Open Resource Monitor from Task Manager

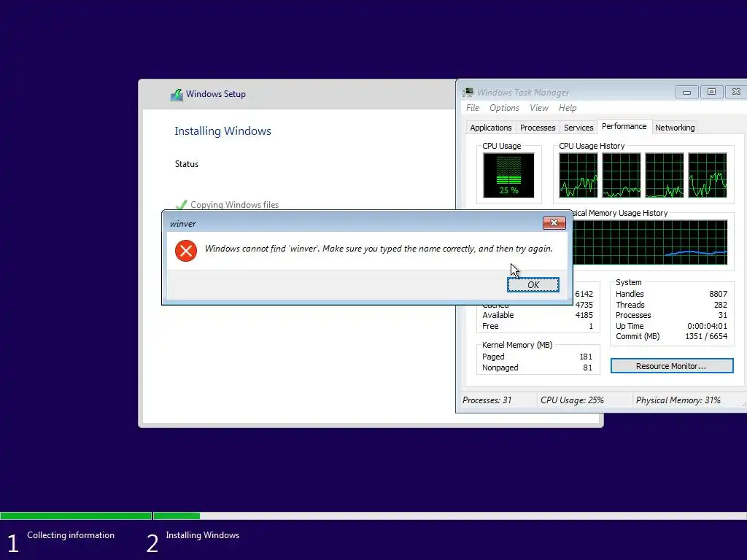(672, 366)
